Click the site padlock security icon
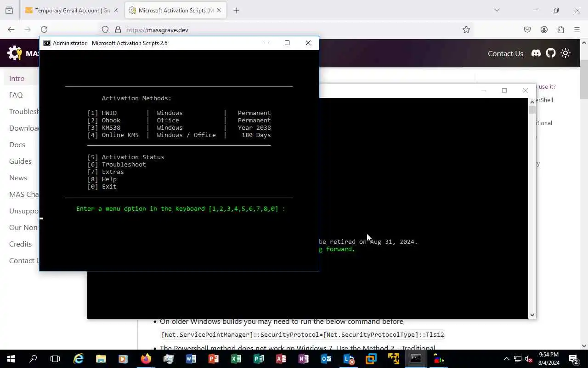Screen dimensions: 588x368 click(118, 30)
